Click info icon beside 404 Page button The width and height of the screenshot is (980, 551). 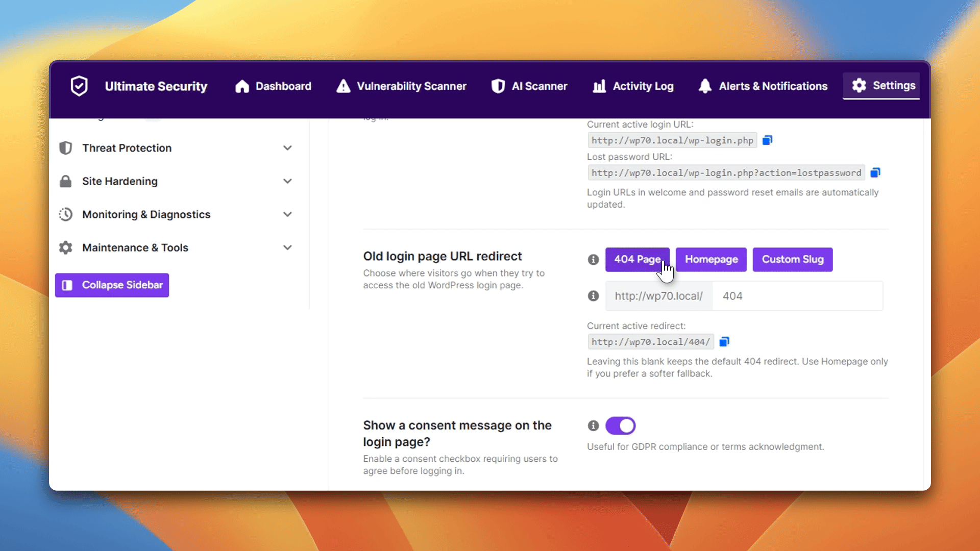[x=593, y=260]
